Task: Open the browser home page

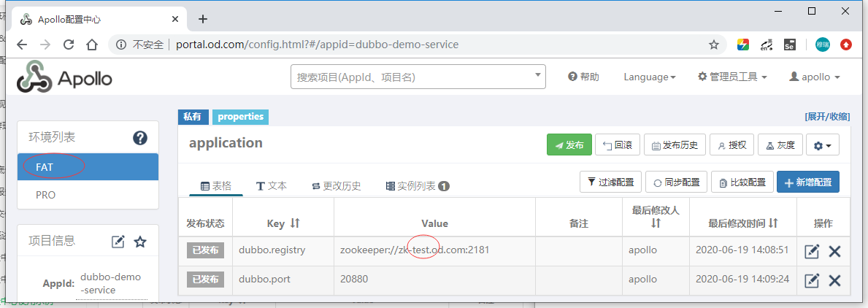Action: [x=93, y=45]
